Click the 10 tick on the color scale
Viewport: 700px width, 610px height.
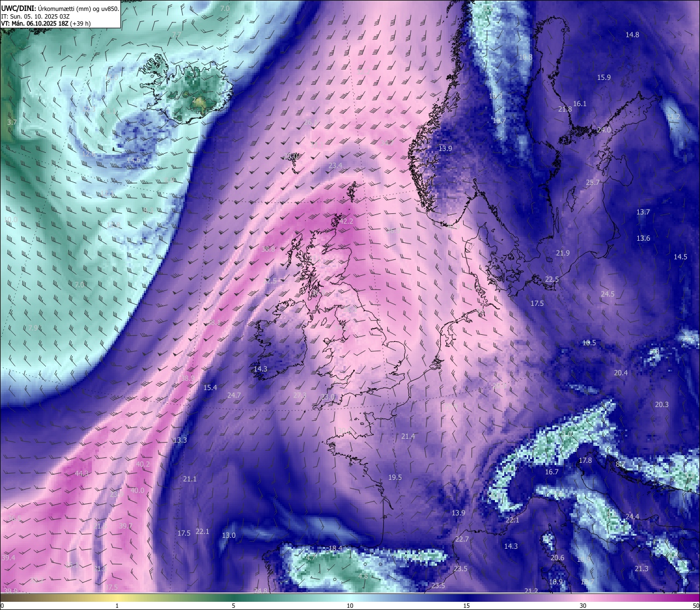pyautogui.click(x=350, y=606)
